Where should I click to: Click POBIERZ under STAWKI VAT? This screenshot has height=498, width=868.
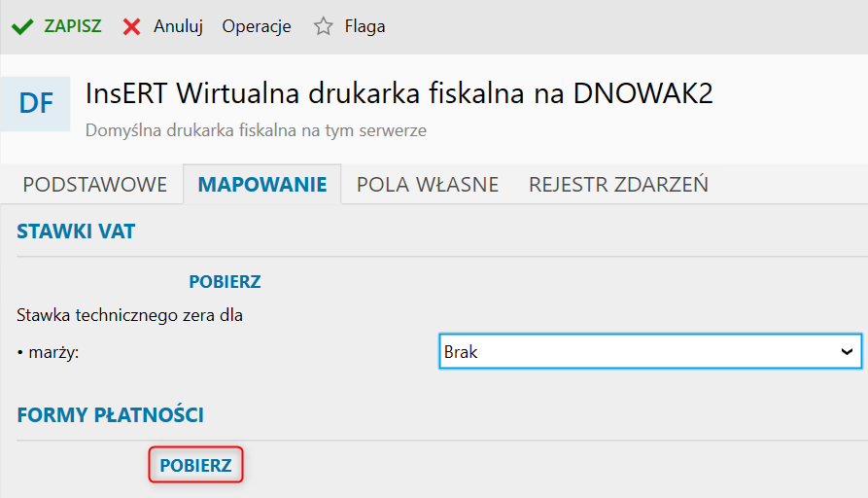pos(225,282)
